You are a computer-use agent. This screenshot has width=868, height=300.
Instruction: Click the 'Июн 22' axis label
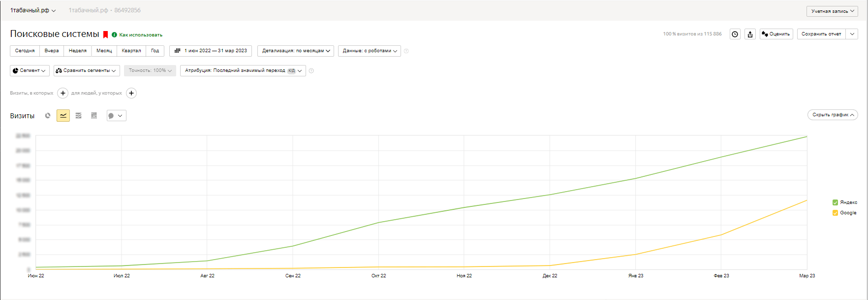pyautogui.click(x=36, y=276)
